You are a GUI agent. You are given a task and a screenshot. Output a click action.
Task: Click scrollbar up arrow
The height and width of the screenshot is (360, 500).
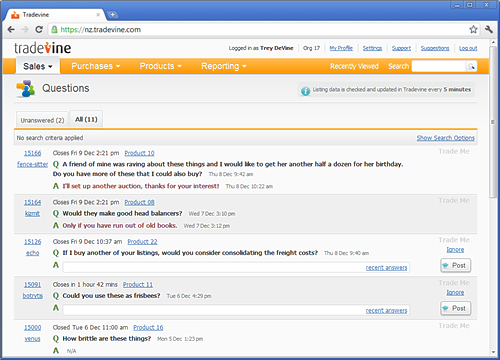(x=493, y=43)
